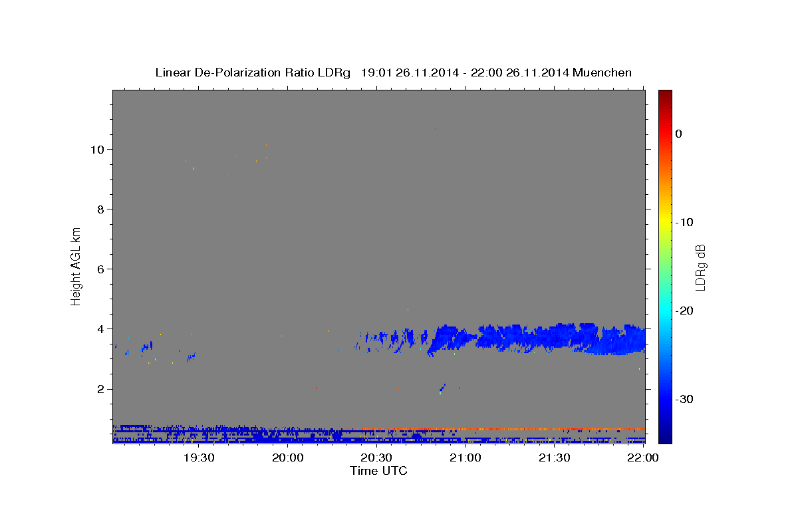Click the height tick label 4
Viewport: 798px width, 532px height.
click(x=102, y=329)
